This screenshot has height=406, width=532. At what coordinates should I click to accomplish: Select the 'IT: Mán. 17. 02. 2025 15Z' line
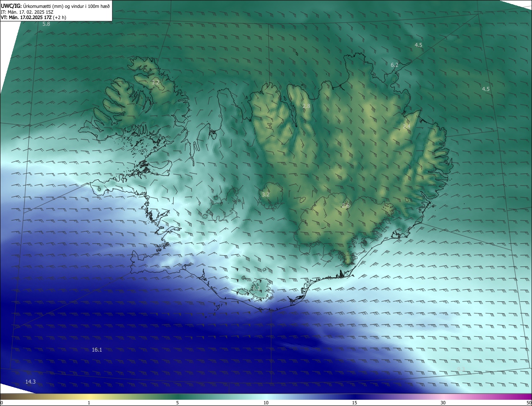click(27, 12)
